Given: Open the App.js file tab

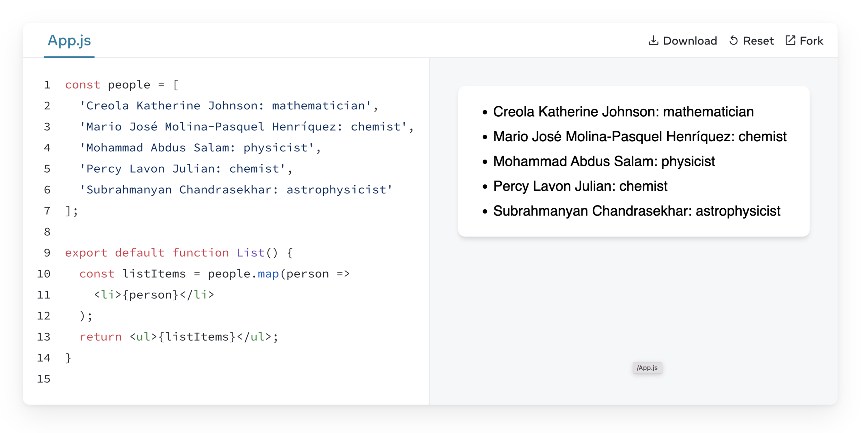Looking at the screenshot, I should tap(69, 41).
